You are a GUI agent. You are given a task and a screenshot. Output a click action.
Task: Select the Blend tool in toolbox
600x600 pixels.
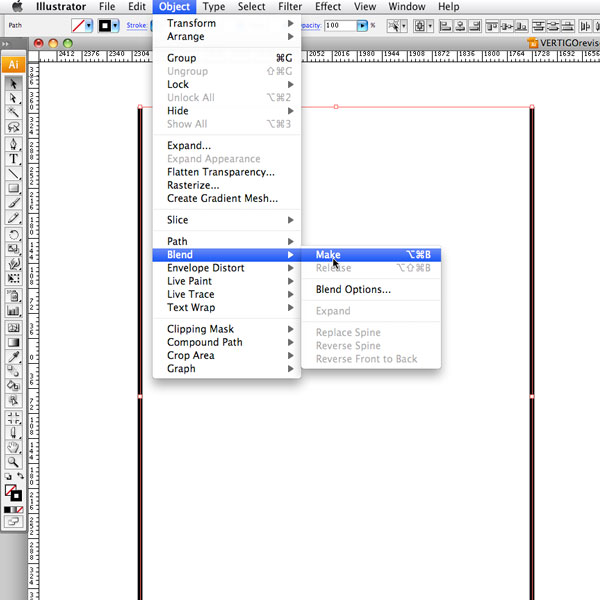13,371
